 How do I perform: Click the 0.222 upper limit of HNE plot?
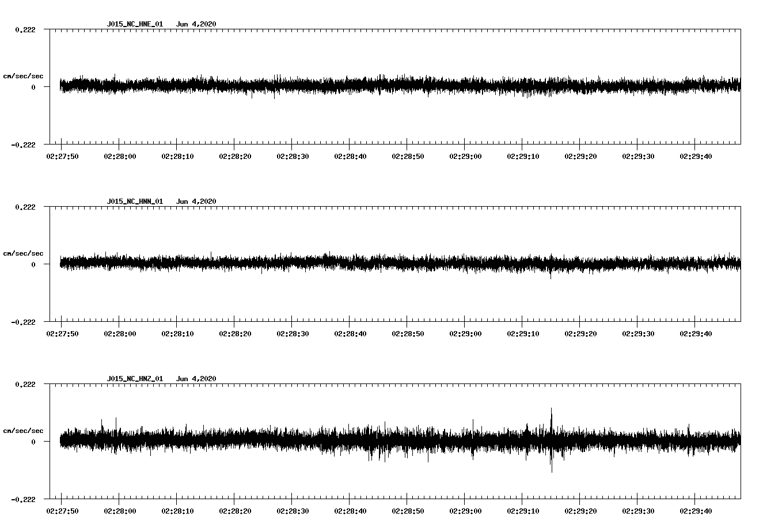click(x=25, y=30)
